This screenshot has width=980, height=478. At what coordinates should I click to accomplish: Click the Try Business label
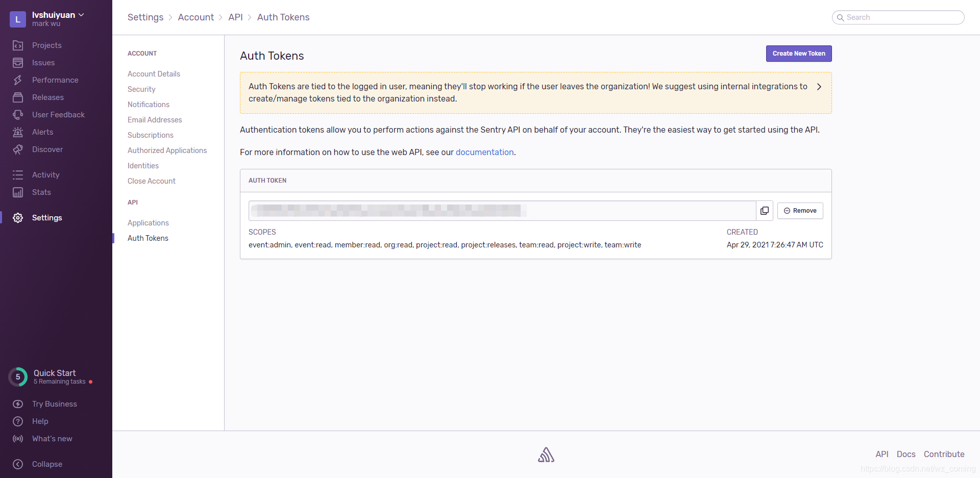[x=55, y=404]
